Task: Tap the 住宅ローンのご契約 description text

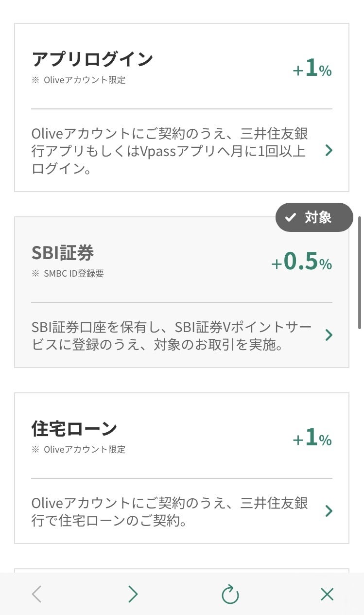Action: click(x=170, y=511)
